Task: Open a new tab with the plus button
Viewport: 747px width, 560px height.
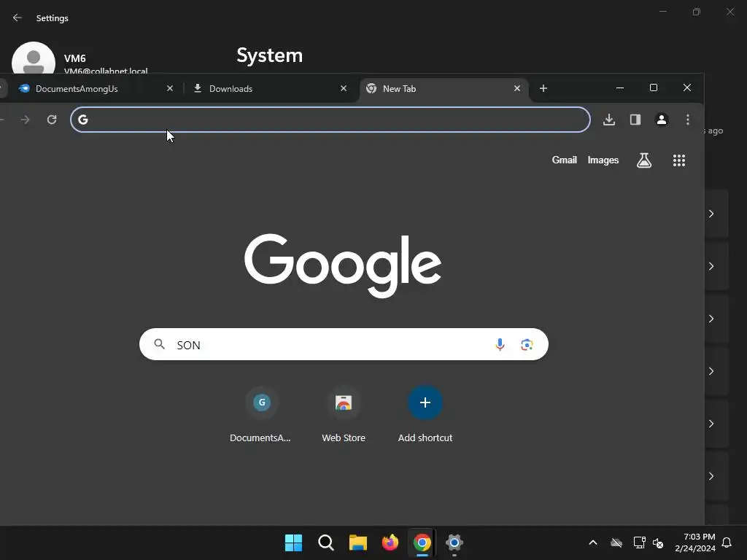Action: point(543,88)
